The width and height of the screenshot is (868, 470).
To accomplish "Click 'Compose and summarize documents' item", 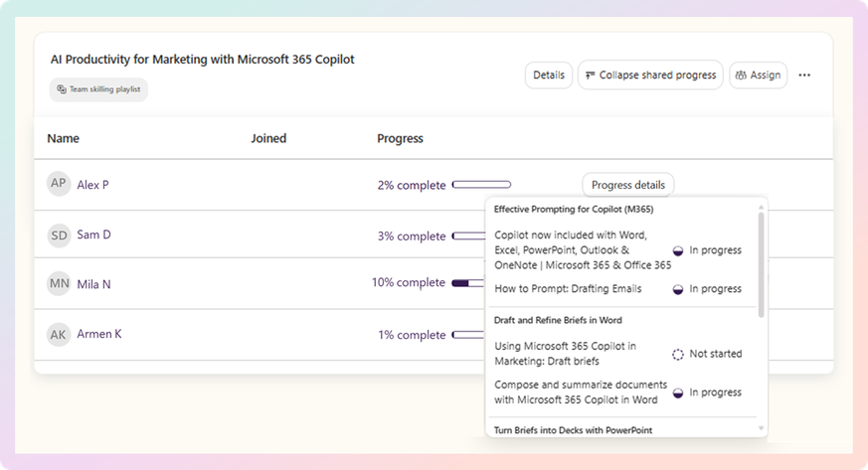I will tap(581, 392).
